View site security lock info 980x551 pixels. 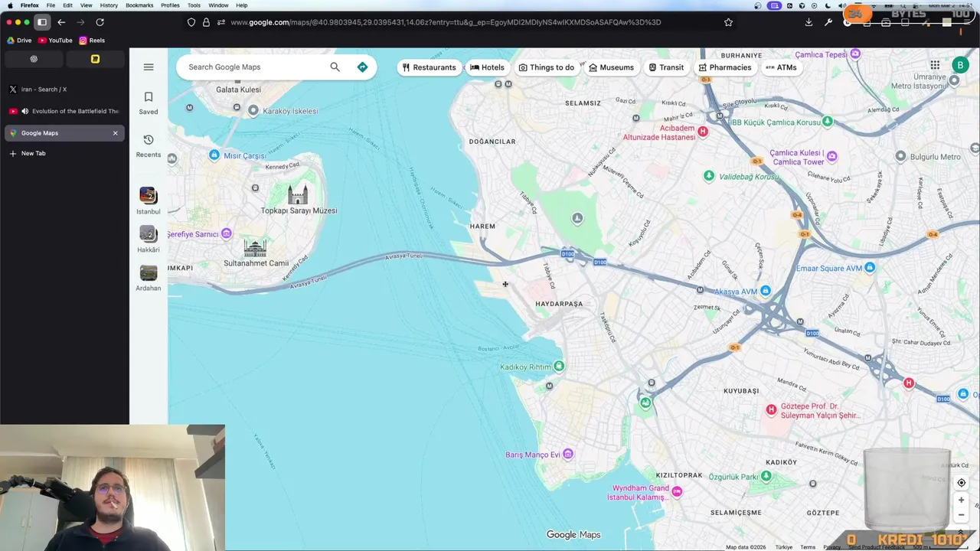[x=206, y=22]
